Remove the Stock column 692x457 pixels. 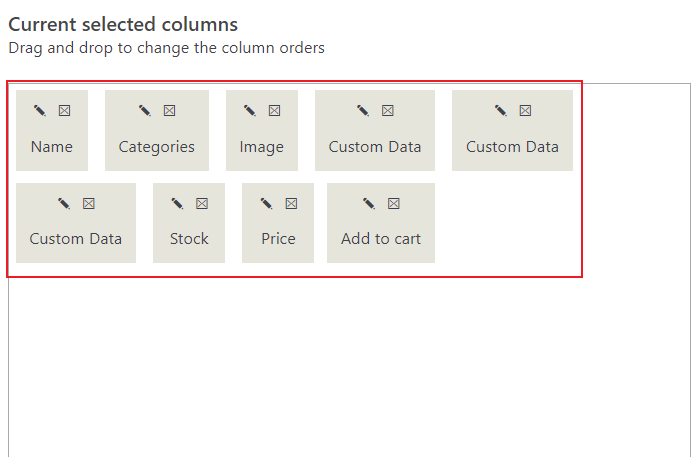(x=202, y=203)
